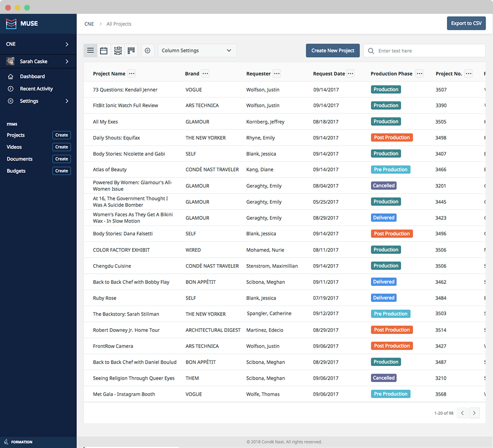
Task: Click the Production Phase column header
Action: click(x=392, y=74)
